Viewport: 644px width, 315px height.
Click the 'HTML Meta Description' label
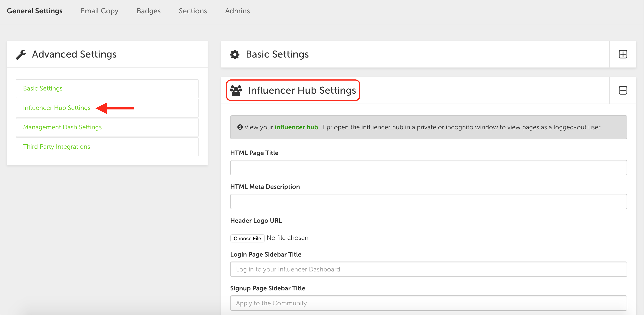tap(265, 187)
